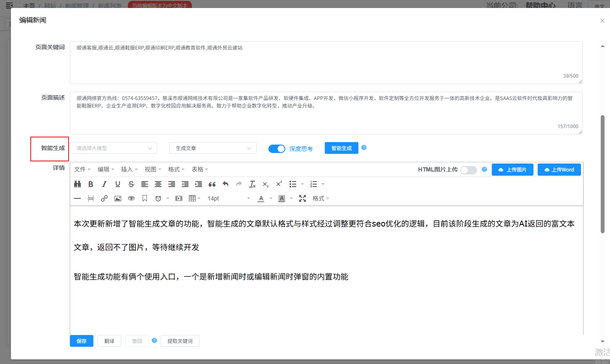Open the 请选择大模型 dropdown
Viewport: 610px width, 364px height.
pyautogui.click(x=114, y=148)
